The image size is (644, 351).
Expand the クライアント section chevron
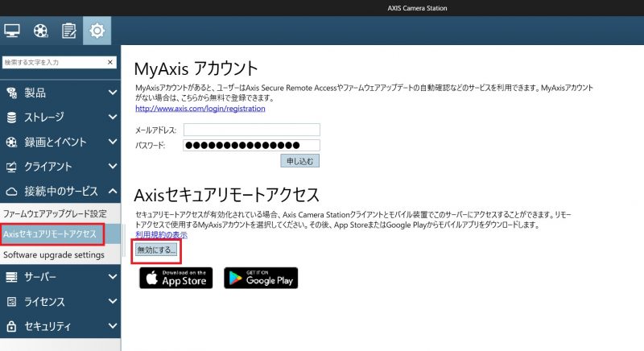pyautogui.click(x=113, y=167)
